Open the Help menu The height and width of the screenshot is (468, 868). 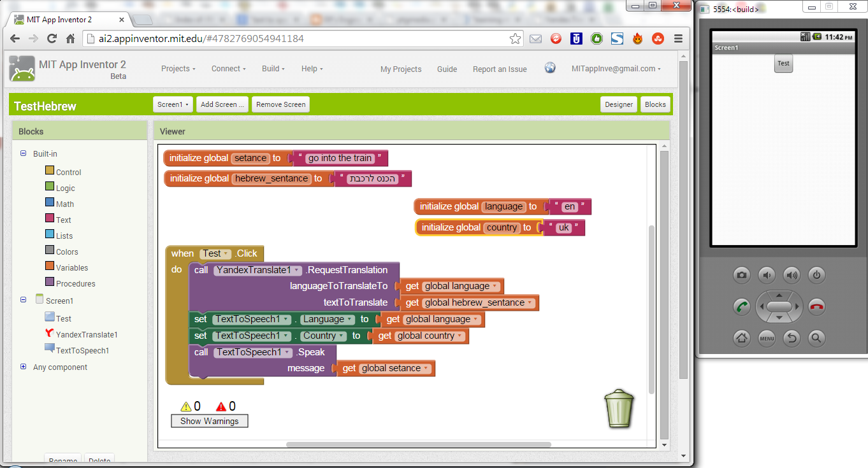pos(312,69)
